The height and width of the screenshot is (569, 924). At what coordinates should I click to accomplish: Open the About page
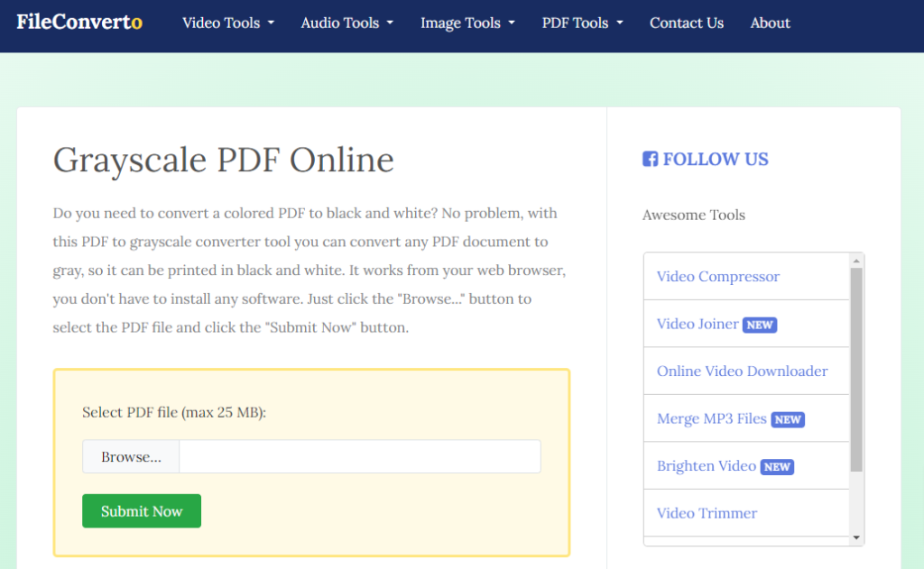770,23
